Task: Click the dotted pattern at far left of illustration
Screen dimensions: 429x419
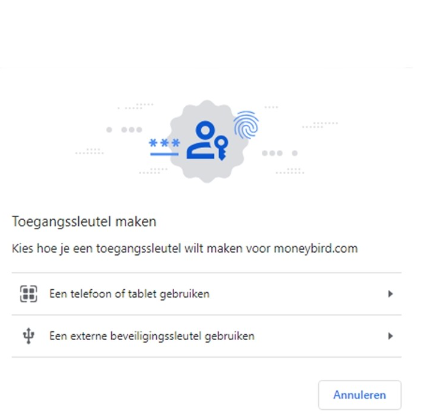Action: click(89, 151)
